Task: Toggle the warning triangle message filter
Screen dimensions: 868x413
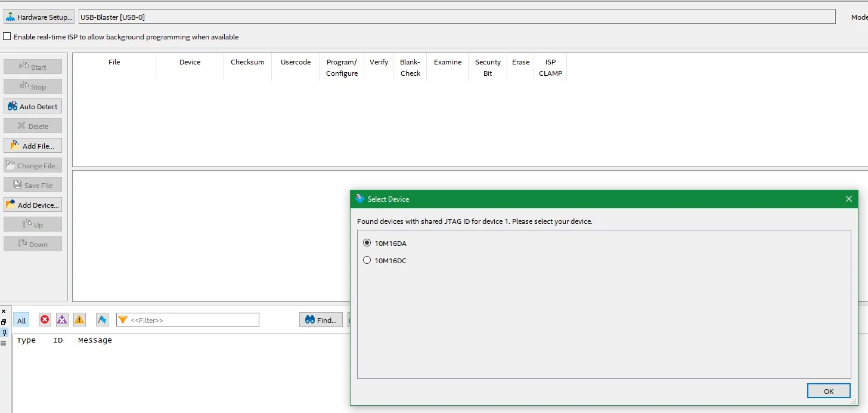Action: 79,320
